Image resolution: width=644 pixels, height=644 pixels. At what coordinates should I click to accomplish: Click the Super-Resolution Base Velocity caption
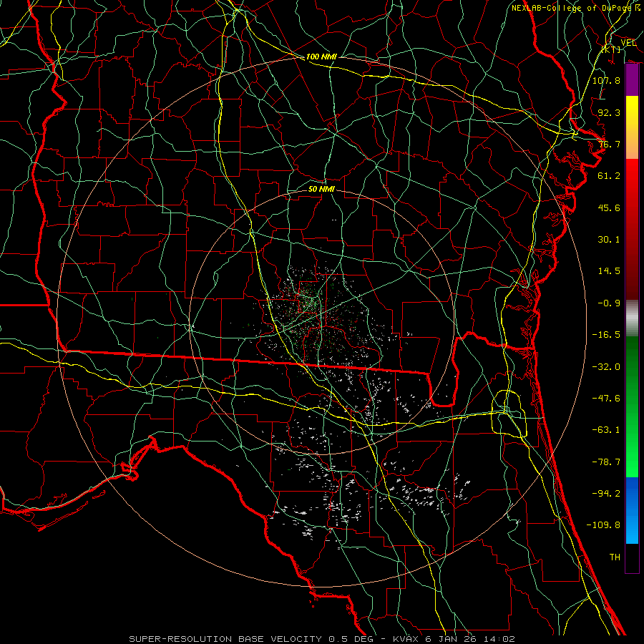[321, 639]
